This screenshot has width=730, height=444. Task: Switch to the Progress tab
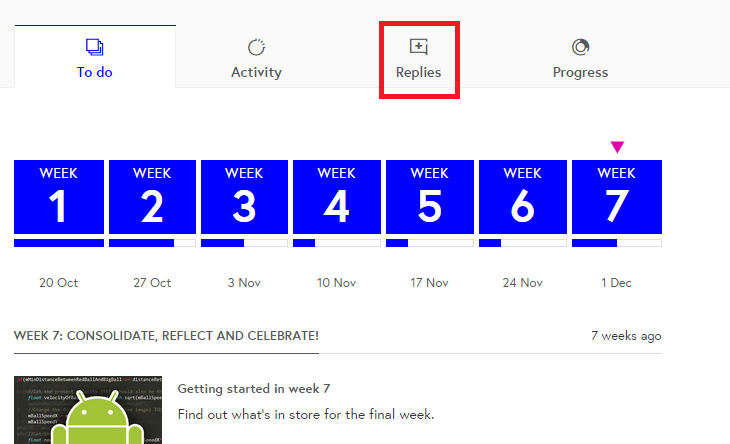click(580, 57)
